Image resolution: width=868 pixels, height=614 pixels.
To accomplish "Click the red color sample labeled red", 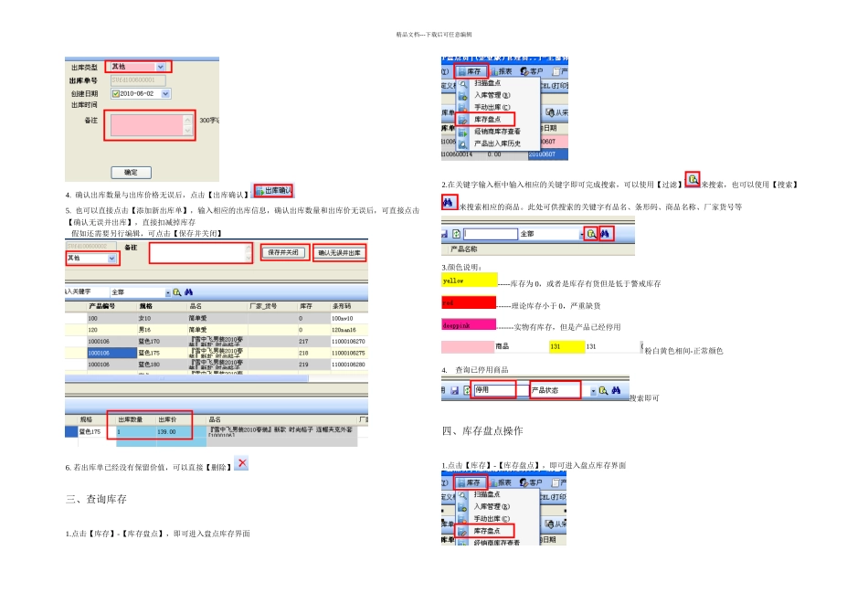I will click(469, 302).
